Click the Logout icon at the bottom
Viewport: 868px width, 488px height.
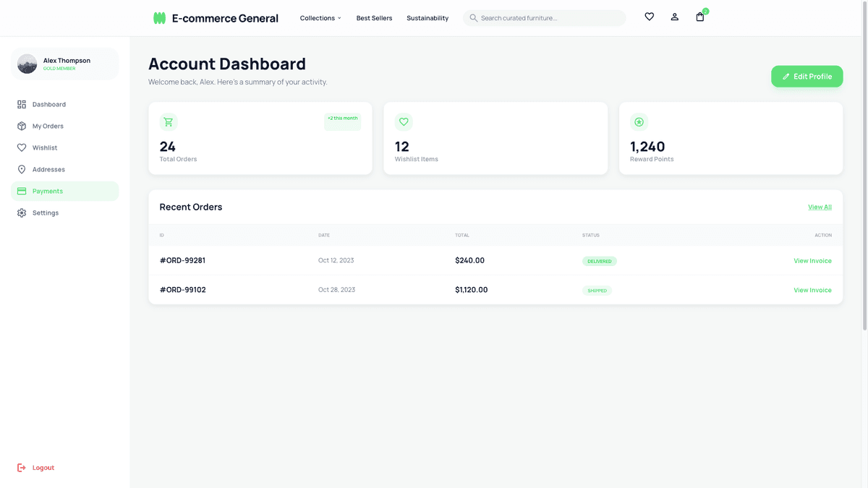point(22,467)
